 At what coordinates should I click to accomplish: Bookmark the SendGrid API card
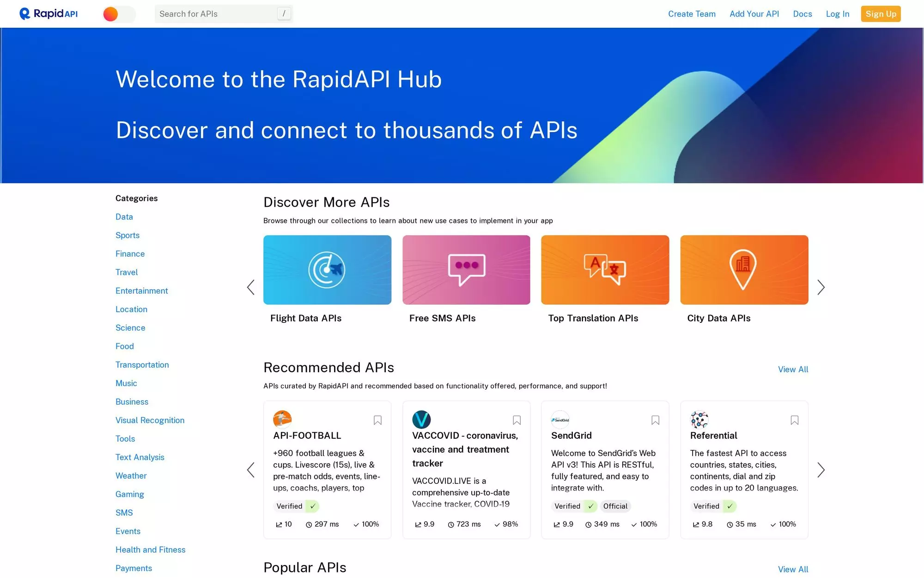coord(655,420)
